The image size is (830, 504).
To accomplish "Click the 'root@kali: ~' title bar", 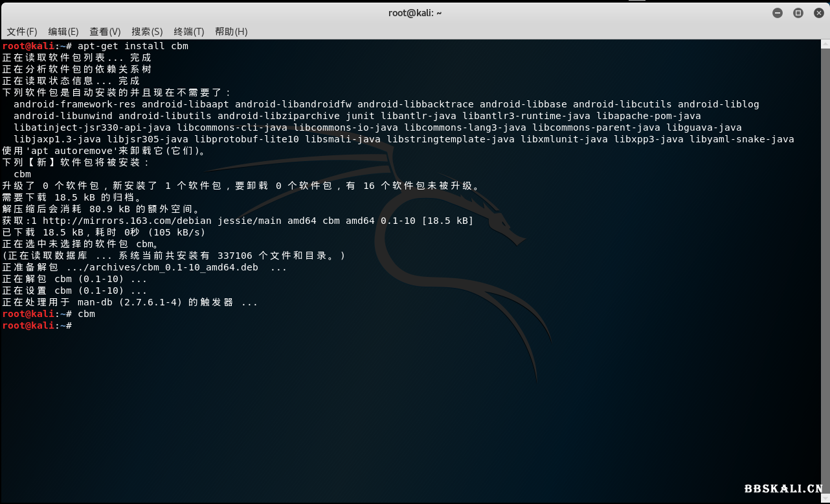I will coord(415,12).
